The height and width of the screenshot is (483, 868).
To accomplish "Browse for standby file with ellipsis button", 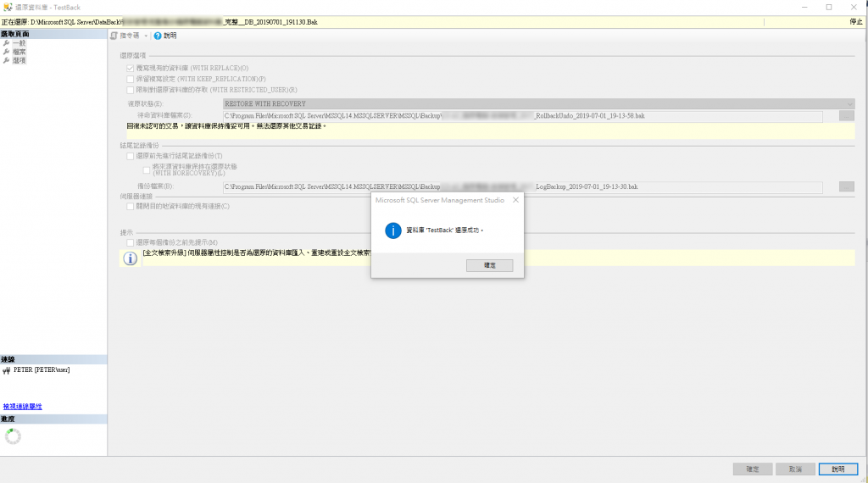I will 847,116.
